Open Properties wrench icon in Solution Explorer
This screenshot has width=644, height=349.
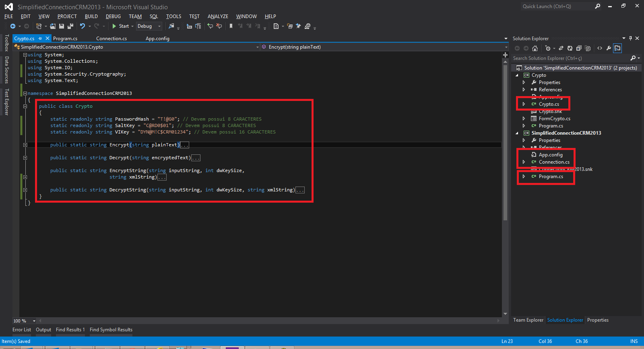pos(609,48)
